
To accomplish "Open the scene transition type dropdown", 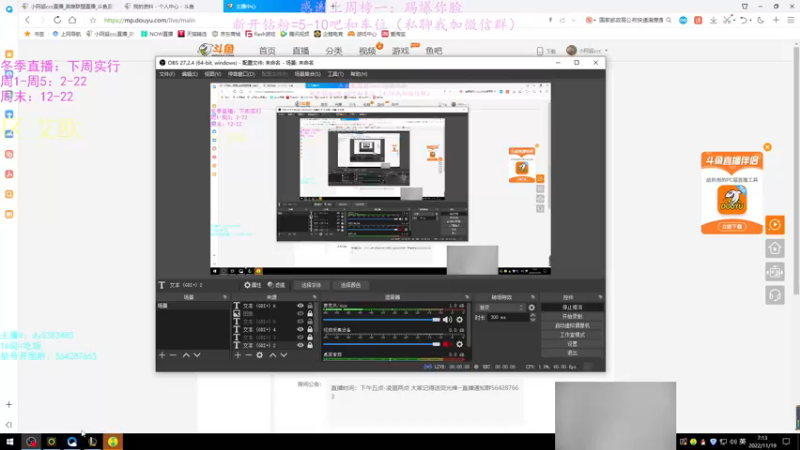I will pos(500,308).
